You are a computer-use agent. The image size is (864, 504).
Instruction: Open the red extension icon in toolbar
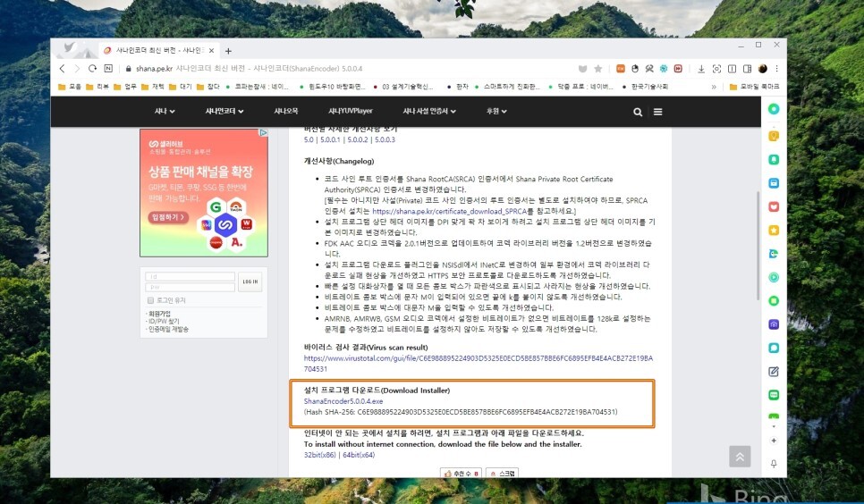pos(678,69)
